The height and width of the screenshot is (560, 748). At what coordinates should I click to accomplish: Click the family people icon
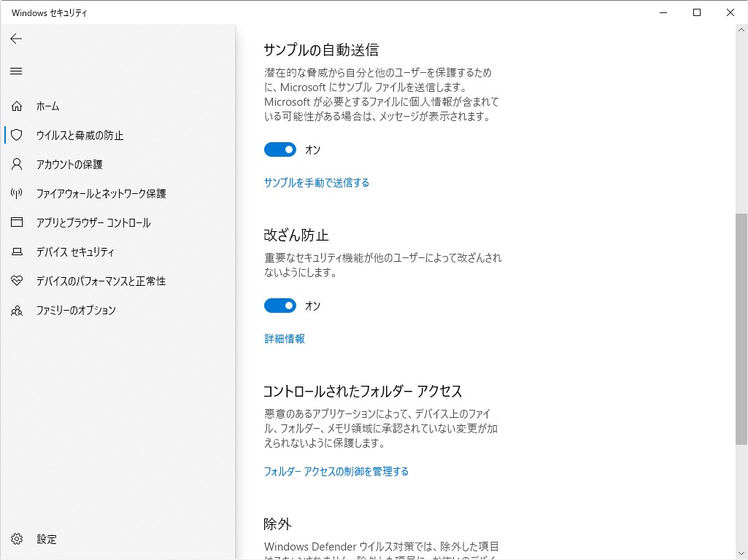click(x=17, y=311)
